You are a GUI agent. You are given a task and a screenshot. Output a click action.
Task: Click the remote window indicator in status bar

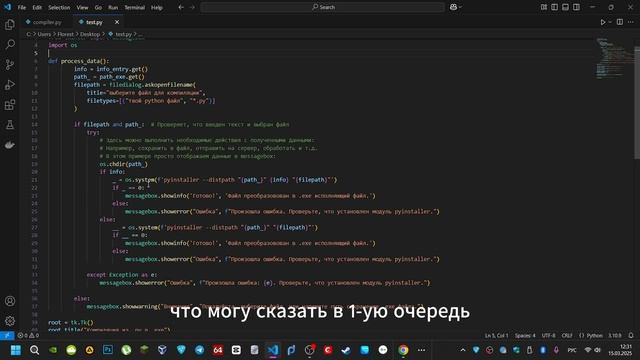pos(7,336)
